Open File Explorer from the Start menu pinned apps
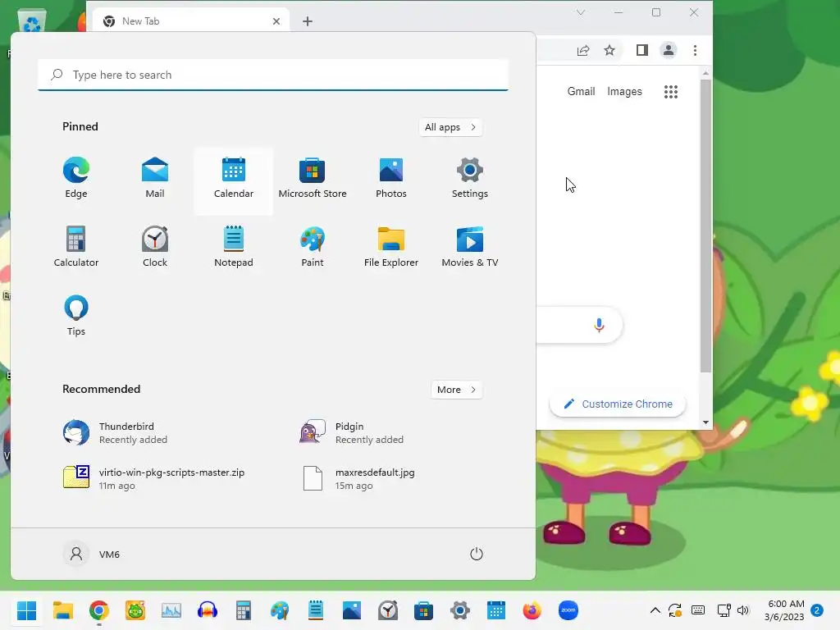This screenshot has width=840, height=630. click(x=391, y=247)
